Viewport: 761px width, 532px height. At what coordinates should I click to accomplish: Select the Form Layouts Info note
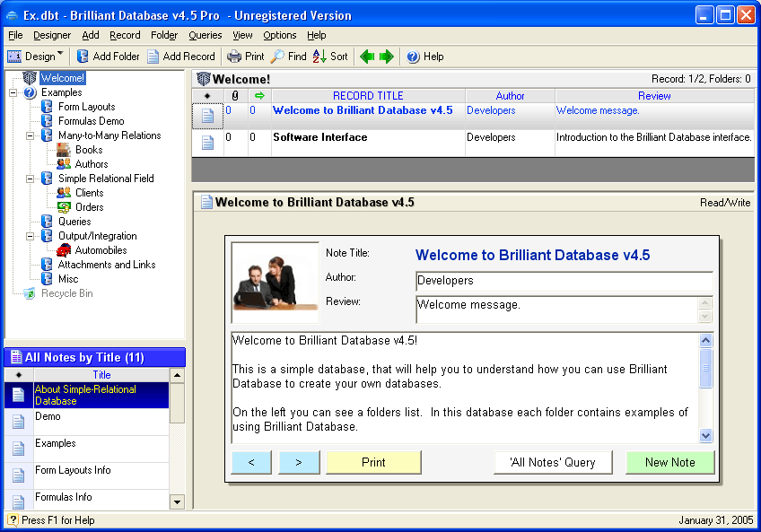tap(86, 475)
